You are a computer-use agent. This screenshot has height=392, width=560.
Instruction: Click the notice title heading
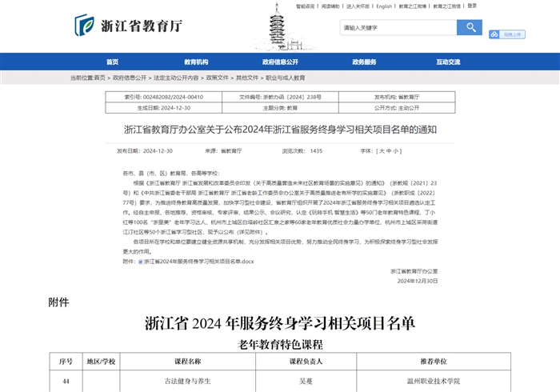[x=280, y=130]
